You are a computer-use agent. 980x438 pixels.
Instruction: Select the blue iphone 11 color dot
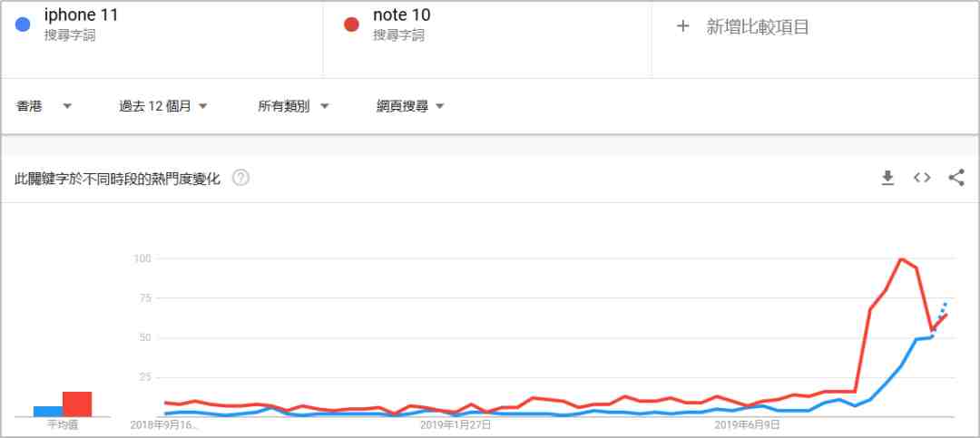pyautogui.click(x=23, y=25)
